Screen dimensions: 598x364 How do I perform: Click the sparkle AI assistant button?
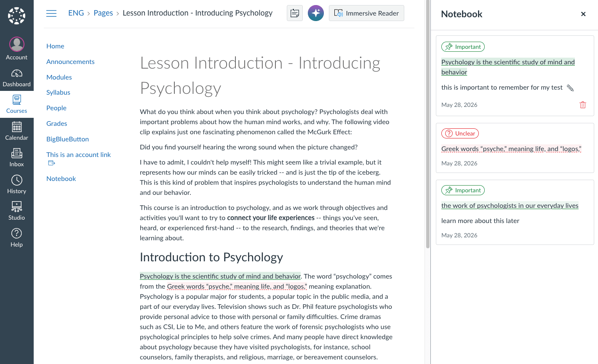(x=316, y=13)
